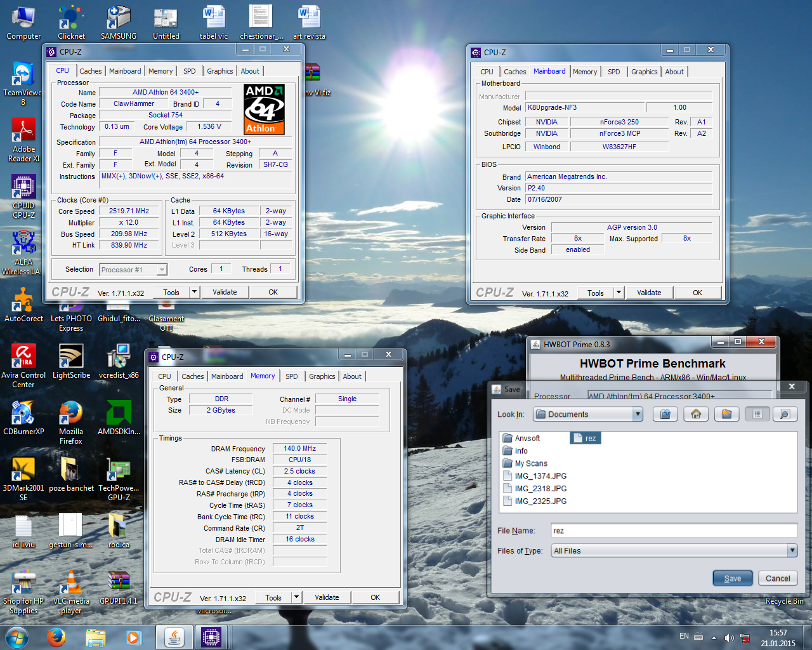Click Validate in the Memory CPU-Z window
Image resolution: width=812 pixels, height=650 pixels.
tap(327, 597)
